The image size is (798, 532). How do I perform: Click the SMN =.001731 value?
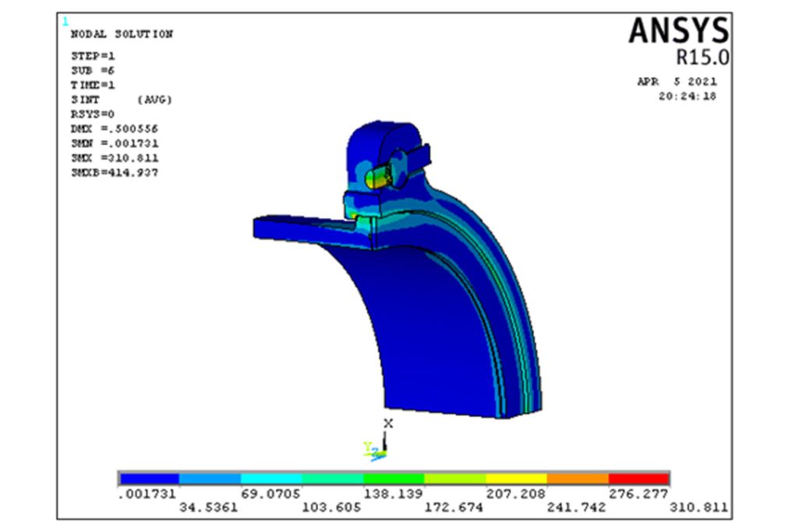point(115,143)
